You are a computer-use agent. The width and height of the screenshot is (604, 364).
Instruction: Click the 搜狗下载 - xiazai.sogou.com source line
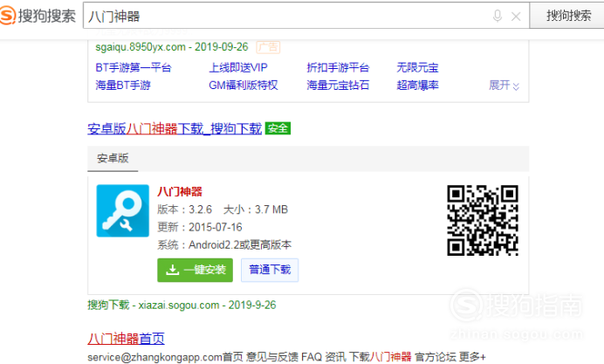[x=182, y=305]
